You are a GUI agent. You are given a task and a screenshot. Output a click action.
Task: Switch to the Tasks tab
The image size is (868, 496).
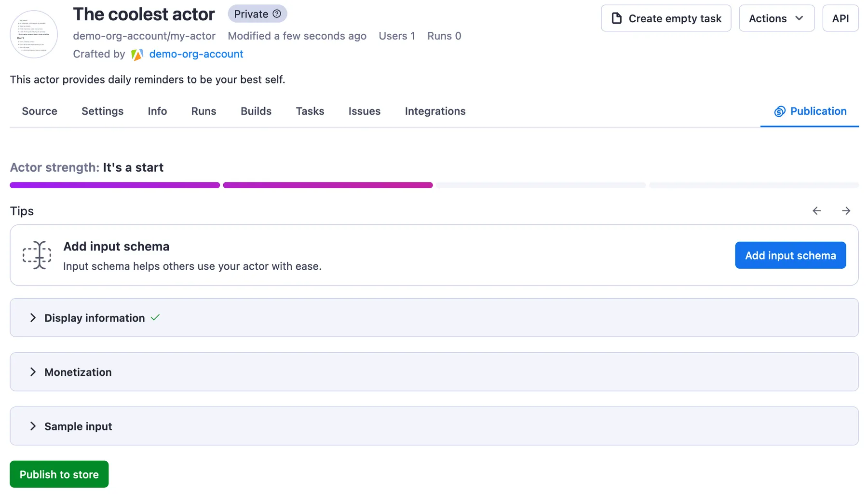point(310,111)
